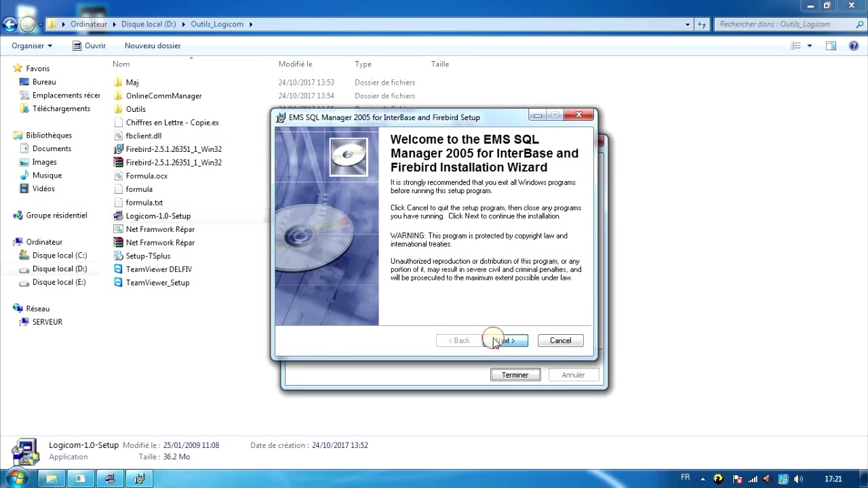Screen dimensions: 868x488
Task: Select the TeamViewer_Setup file icon
Action: [118, 283]
